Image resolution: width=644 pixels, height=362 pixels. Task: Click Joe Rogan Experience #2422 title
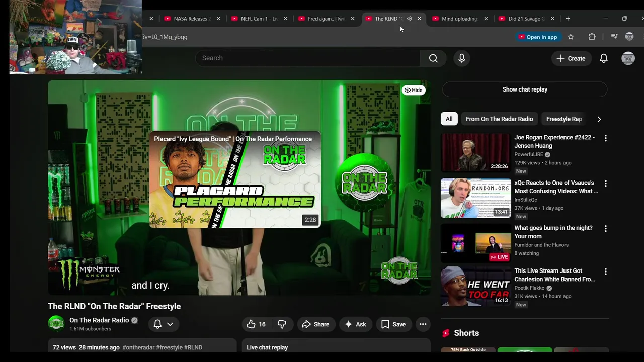point(554,142)
